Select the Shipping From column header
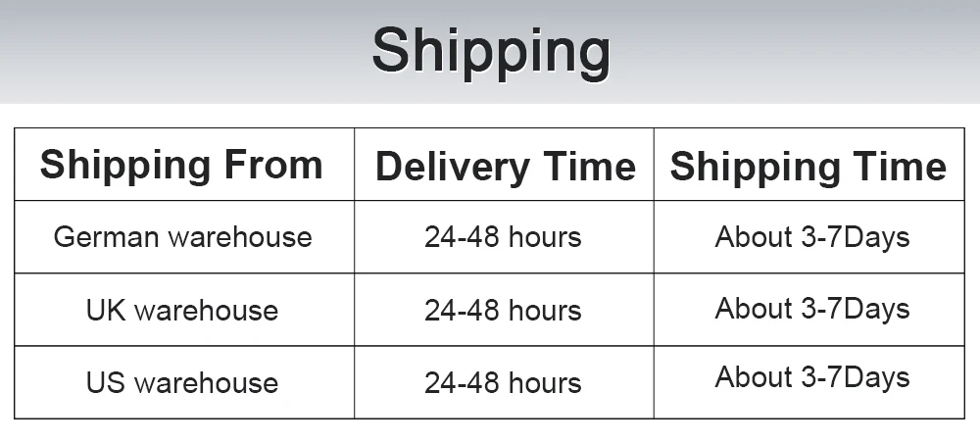Viewport: 980px width, 443px height. click(182, 166)
